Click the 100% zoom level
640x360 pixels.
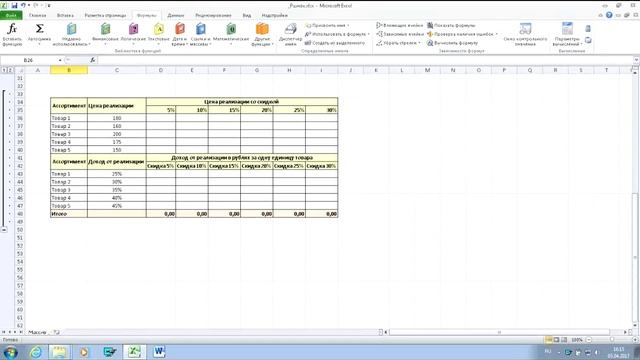(x=577, y=340)
